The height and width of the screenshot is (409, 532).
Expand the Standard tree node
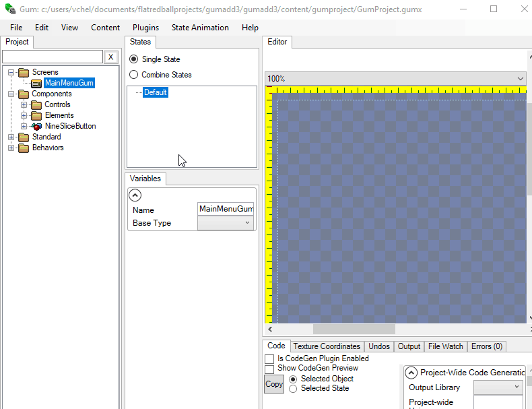point(11,137)
